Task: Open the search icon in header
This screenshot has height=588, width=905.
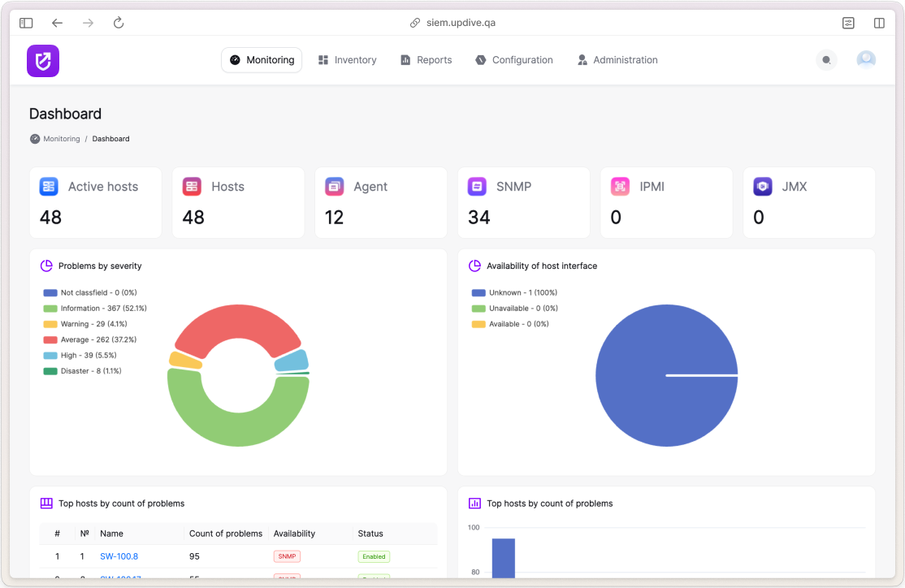Action: [x=826, y=60]
